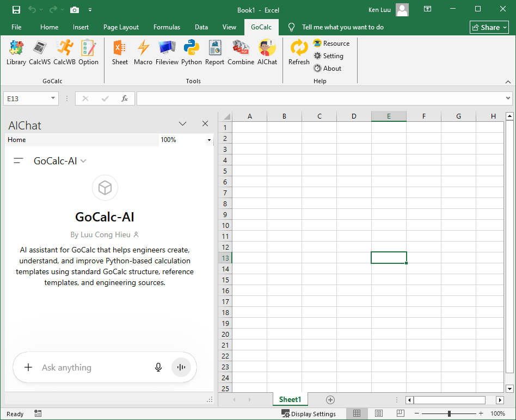
Task: Click the Tell me lightbulb icon
Action: 291,27
